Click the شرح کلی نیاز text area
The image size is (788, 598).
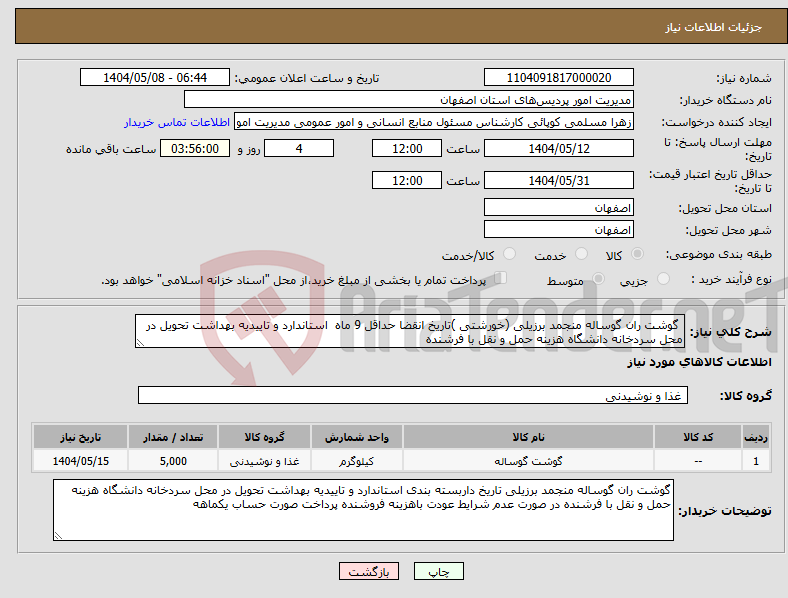(x=410, y=332)
